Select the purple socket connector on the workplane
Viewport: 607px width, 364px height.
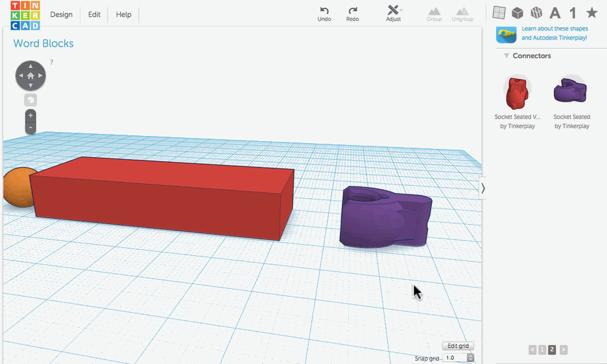tap(385, 216)
